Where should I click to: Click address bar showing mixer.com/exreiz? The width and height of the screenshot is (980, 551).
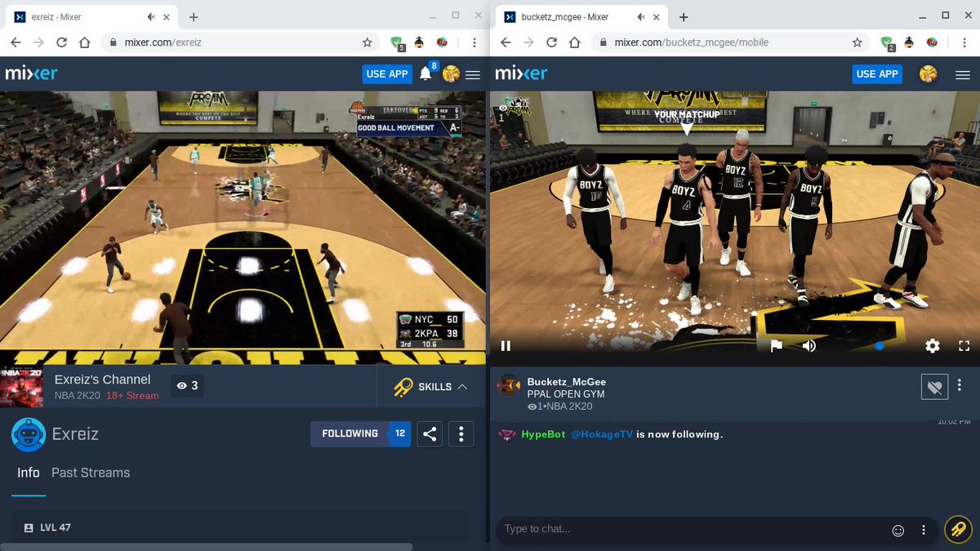pyautogui.click(x=240, y=42)
